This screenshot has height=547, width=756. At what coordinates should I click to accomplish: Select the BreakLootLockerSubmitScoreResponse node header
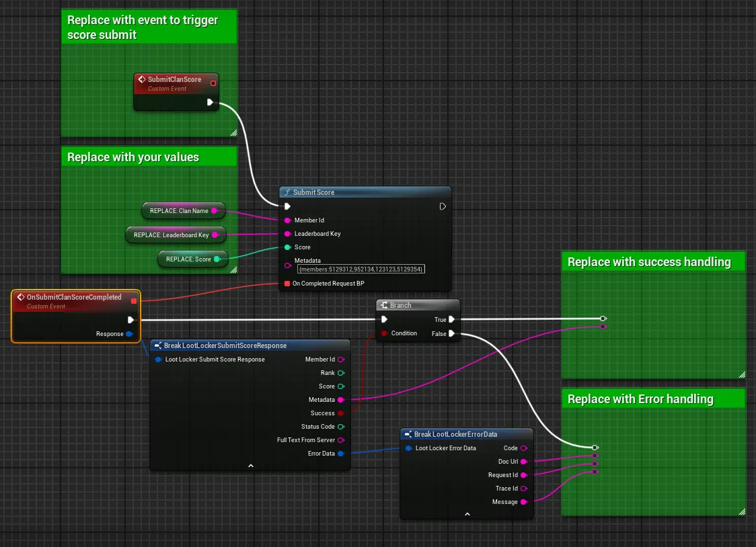pos(250,345)
